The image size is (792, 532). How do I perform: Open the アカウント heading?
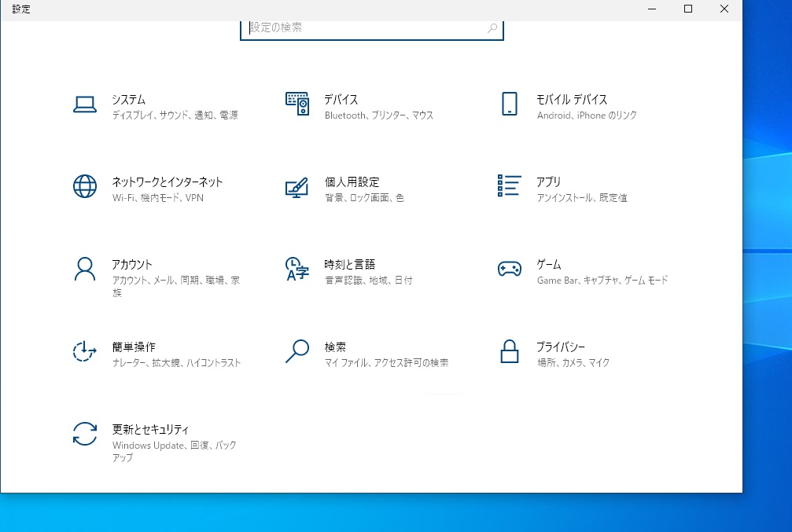click(x=132, y=265)
